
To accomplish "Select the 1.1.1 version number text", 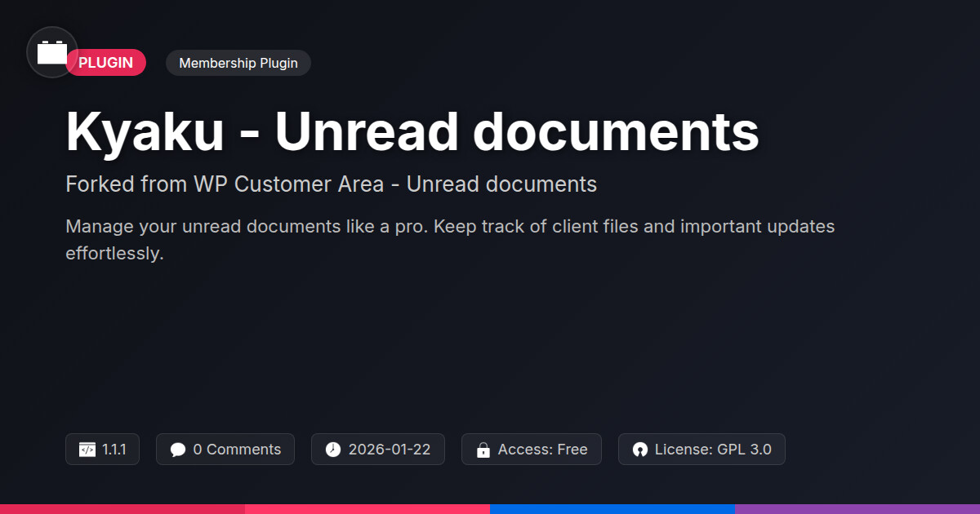I will (114, 450).
